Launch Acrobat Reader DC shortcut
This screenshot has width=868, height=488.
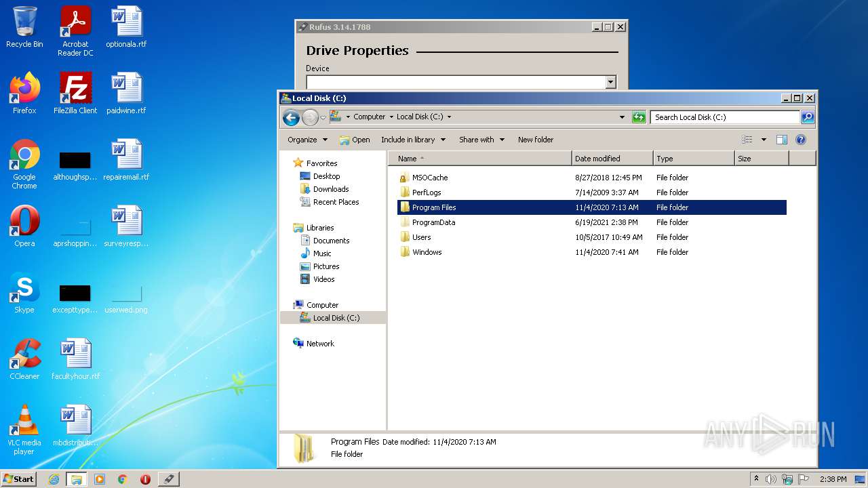click(75, 31)
